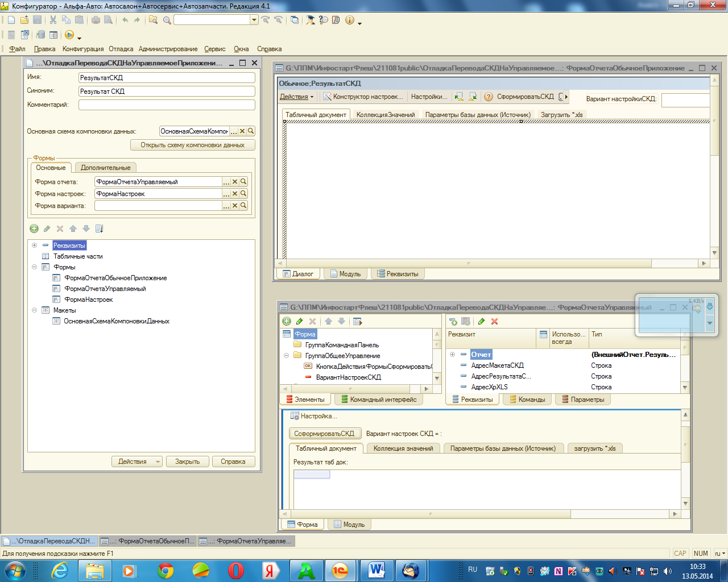The height and width of the screenshot is (582, 728).
Task: Click the Комментарий input field
Action: coord(167,105)
